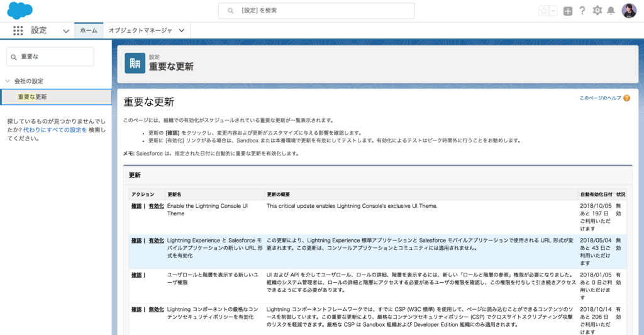Click the favorites star icon

544,11
